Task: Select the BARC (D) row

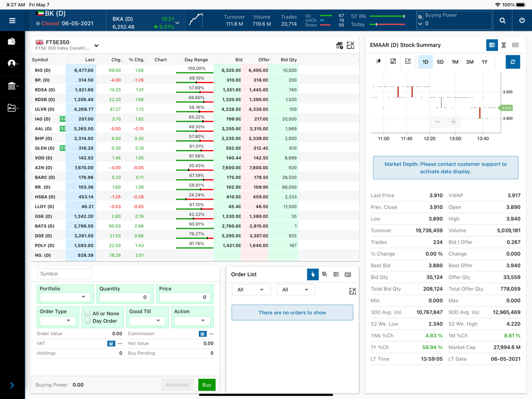Action: pos(195,178)
